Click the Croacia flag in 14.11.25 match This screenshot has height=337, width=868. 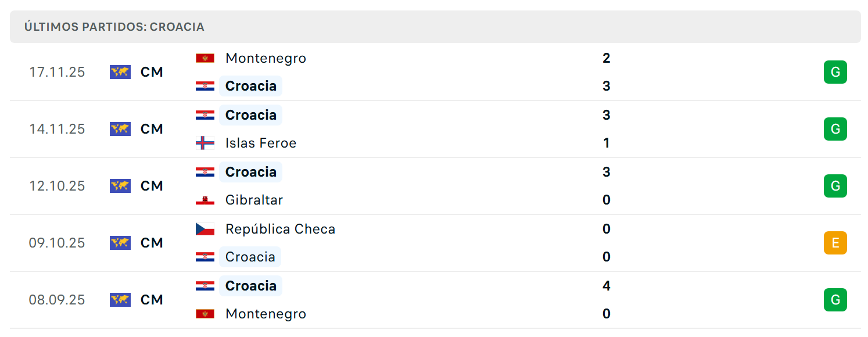205,115
